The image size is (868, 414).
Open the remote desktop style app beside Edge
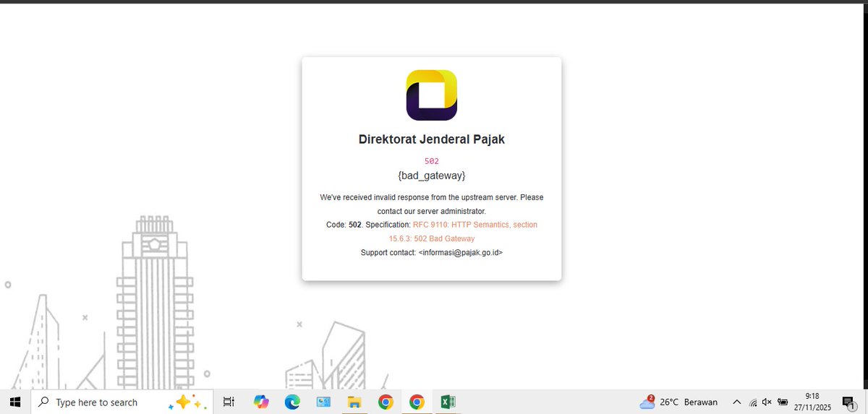click(x=323, y=402)
